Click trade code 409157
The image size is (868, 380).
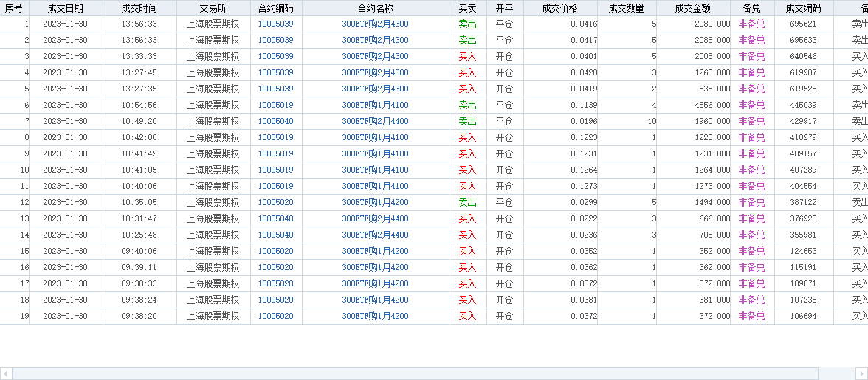coord(803,153)
